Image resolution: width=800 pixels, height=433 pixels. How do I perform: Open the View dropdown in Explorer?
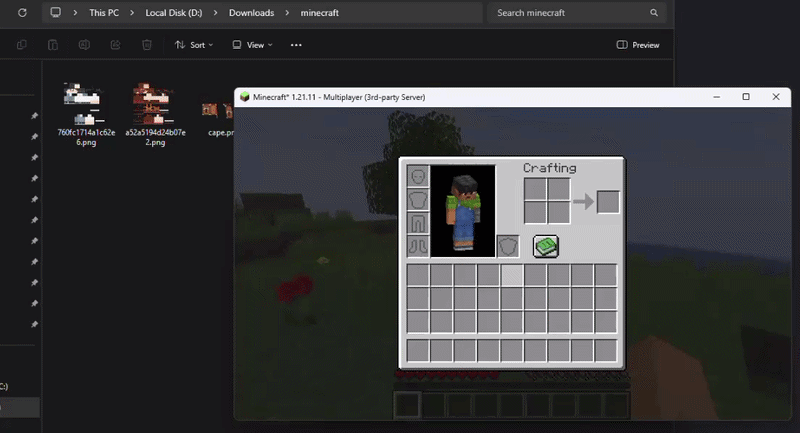(252, 45)
